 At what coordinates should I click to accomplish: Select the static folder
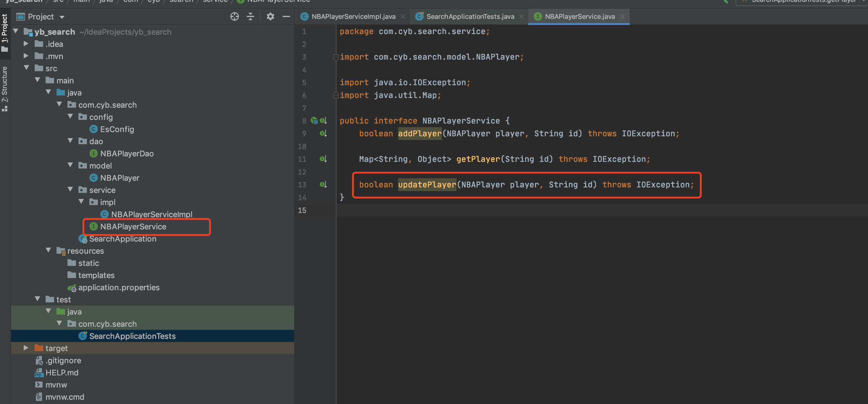click(88, 263)
